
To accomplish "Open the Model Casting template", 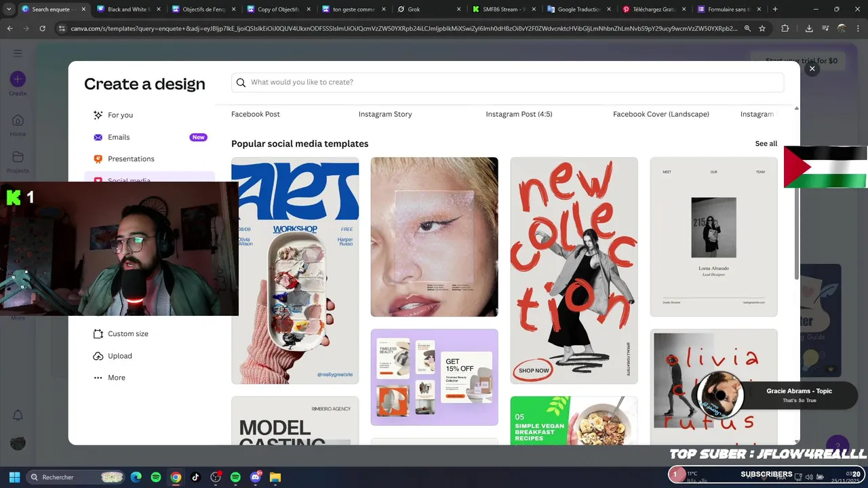I will (295, 421).
